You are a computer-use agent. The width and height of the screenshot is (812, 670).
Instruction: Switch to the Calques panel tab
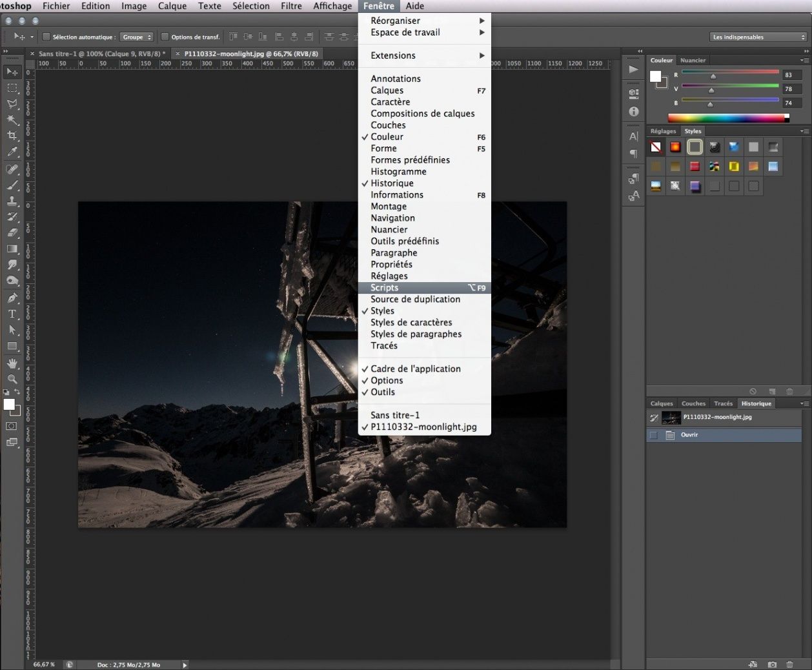click(662, 403)
